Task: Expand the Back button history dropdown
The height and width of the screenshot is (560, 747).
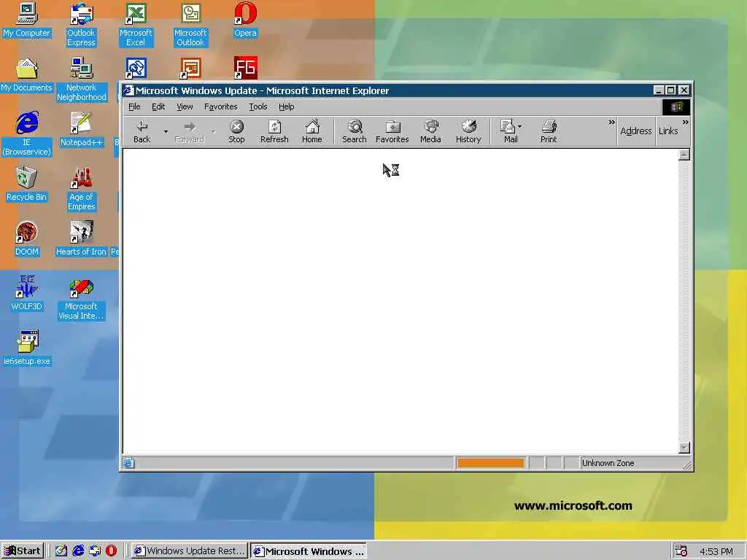Action: (166, 131)
